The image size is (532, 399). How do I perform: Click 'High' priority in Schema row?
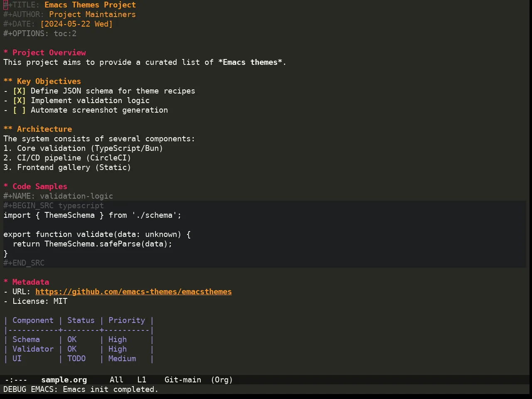(x=118, y=340)
